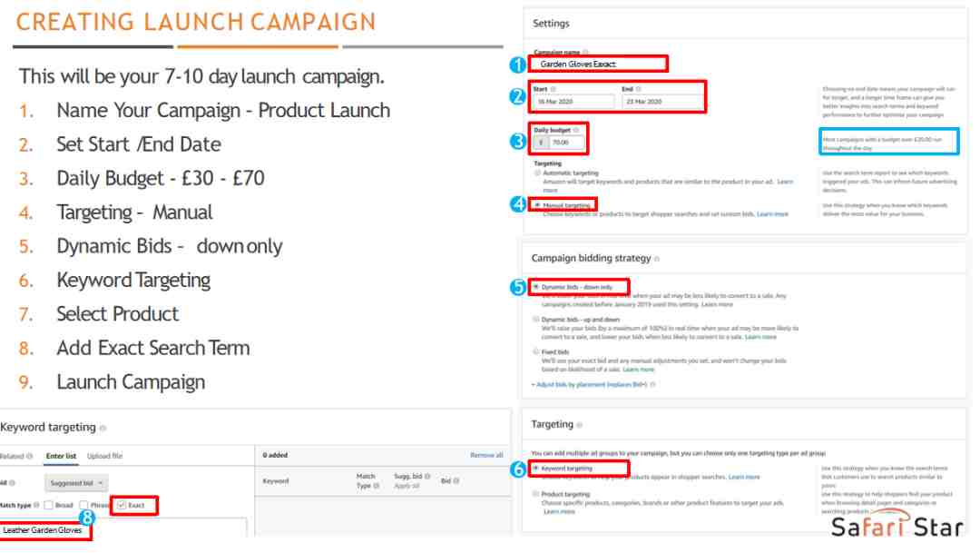This screenshot has width=980, height=553.
Task: Click the blue number 4 circle marker
Action: click(x=517, y=204)
